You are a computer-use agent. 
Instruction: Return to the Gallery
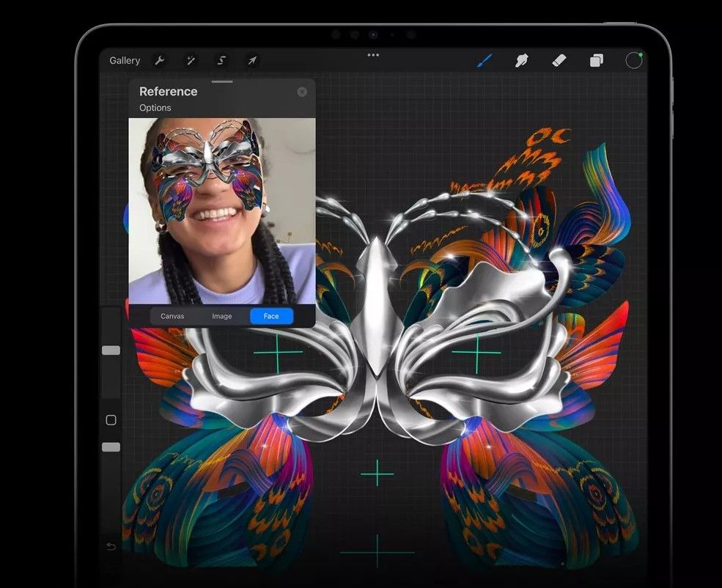[x=125, y=61]
